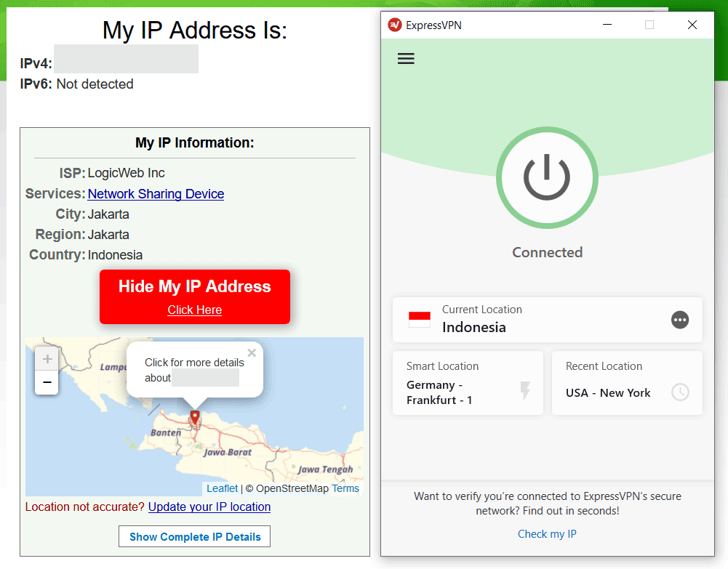Close the ExpressVPN window

click(x=692, y=25)
